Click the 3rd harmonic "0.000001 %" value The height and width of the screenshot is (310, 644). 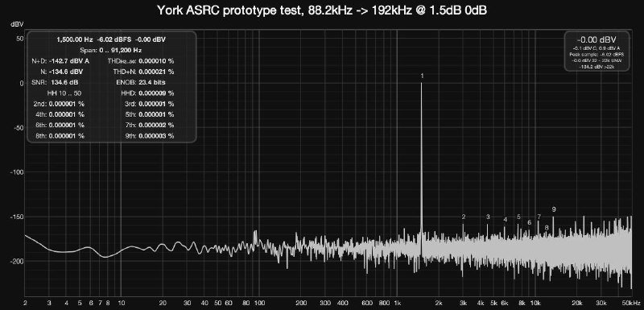click(x=156, y=104)
